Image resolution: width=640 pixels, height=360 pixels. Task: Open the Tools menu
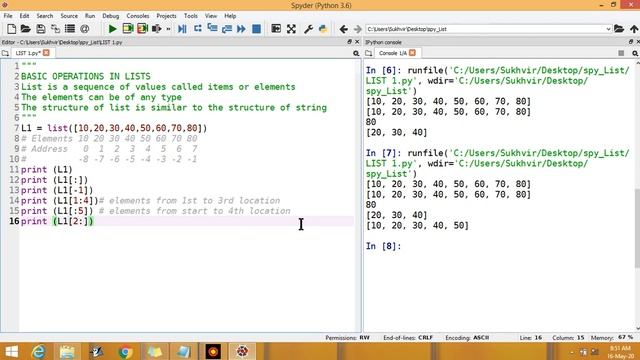click(x=191, y=16)
